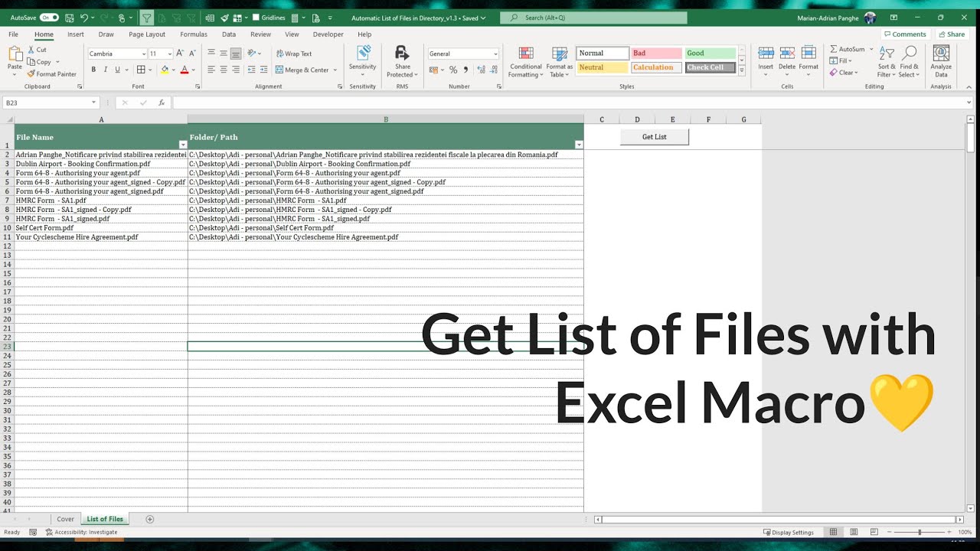This screenshot has width=980, height=551.
Task: Open the Sort & Filter dropdown
Action: pos(887,61)
